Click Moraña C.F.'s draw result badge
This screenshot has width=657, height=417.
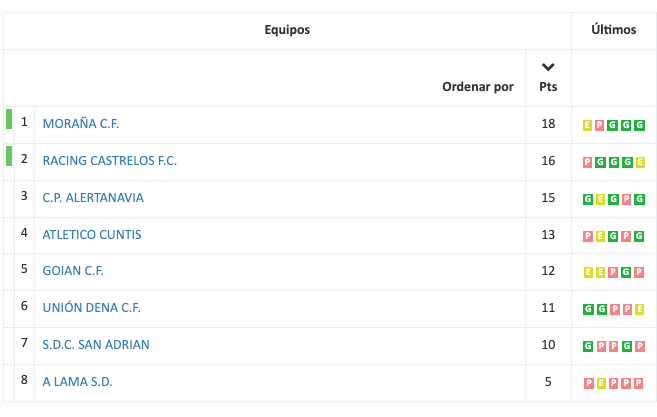[x=587, y=125]
